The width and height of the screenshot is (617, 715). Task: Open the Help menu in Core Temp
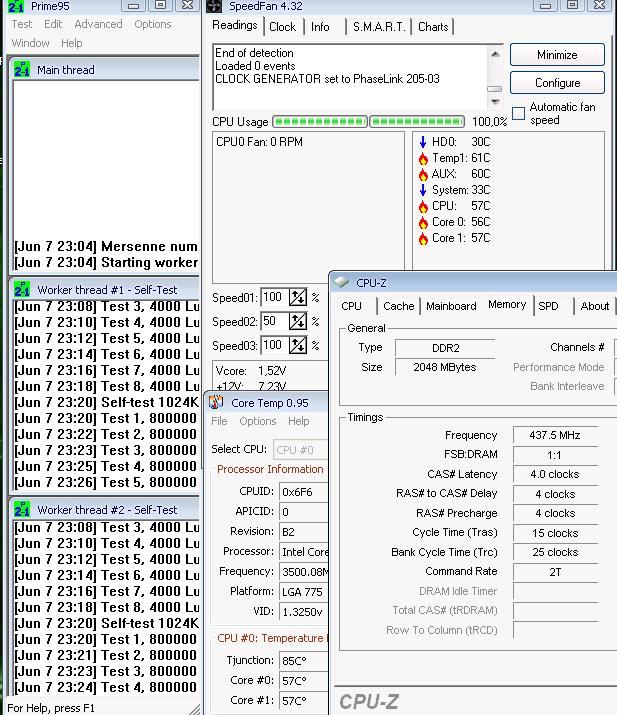tap(299, 421)
